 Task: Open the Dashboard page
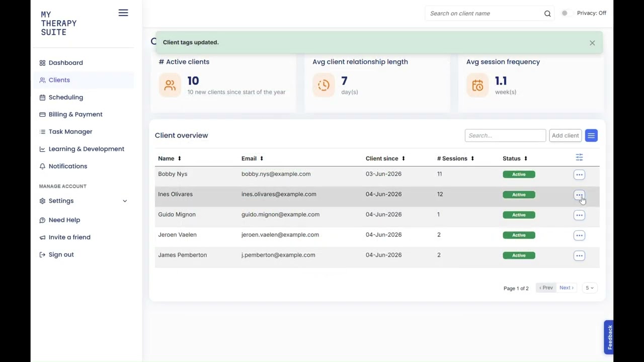pyautogui.click(x=66, y=63)
